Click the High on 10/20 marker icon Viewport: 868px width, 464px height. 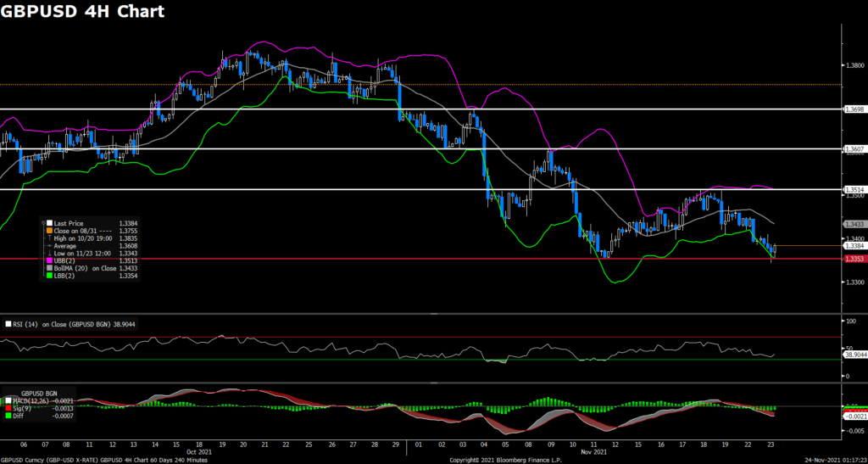click(49, 238)
